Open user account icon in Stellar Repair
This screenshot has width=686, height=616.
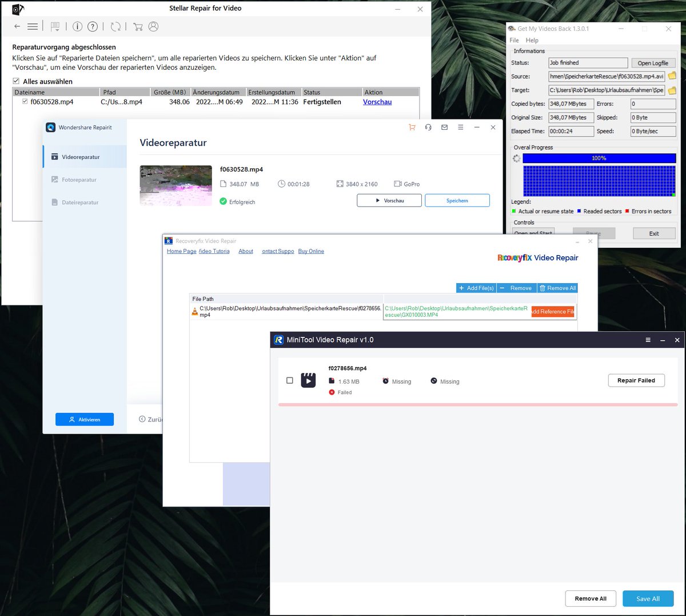153,26
